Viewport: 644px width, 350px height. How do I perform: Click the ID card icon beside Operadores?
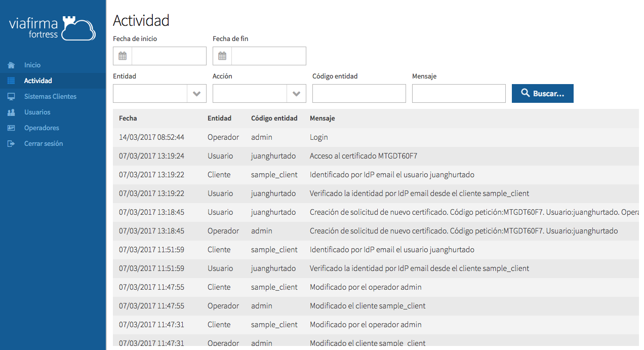click(11, 128)
